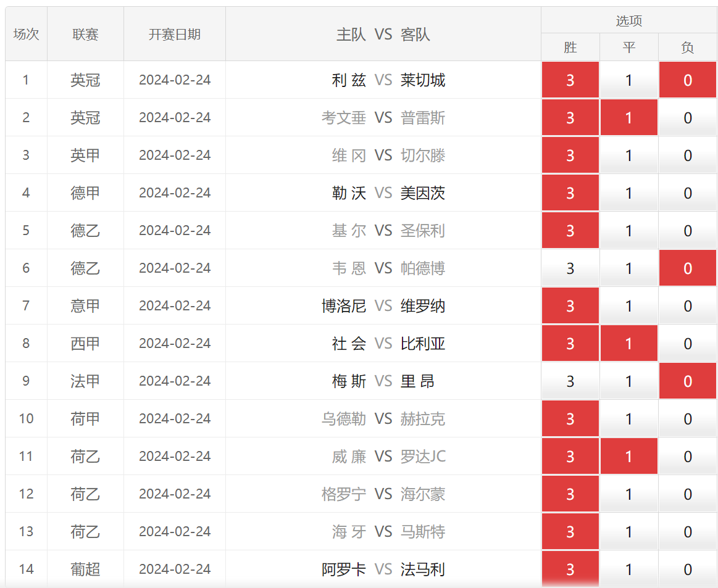
Task: Select draw option 1 for 乌德勒 VS 赫拉克
Action: tap(628, 418)
